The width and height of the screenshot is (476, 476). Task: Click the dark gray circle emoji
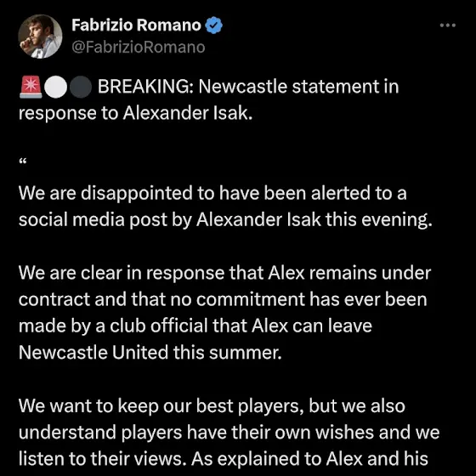pyautogui.click(x=81, y=87)
